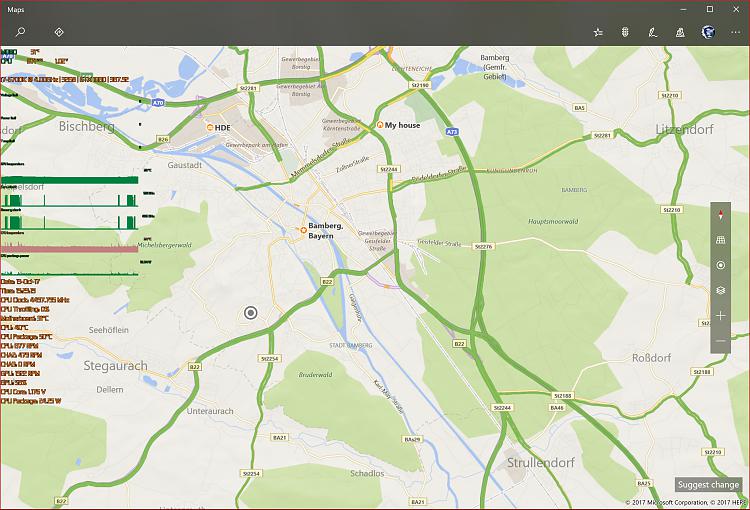Click the Bruderwald forest label

coord(315,375)
